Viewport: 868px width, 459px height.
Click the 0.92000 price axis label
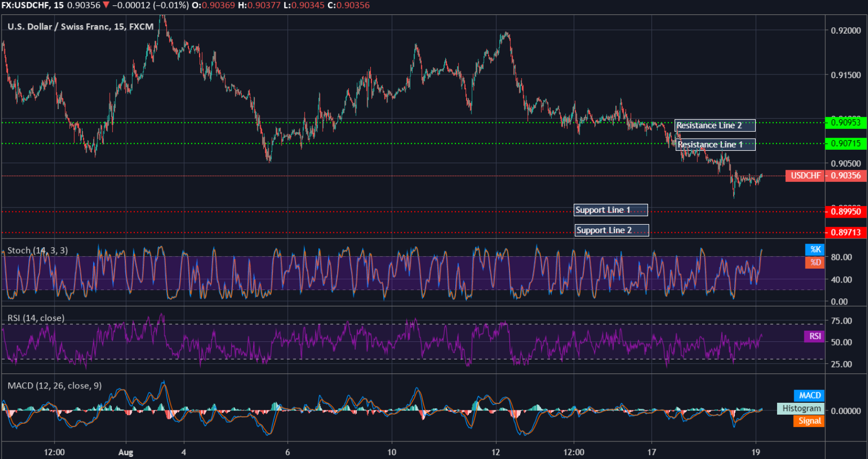pos(846,30)
